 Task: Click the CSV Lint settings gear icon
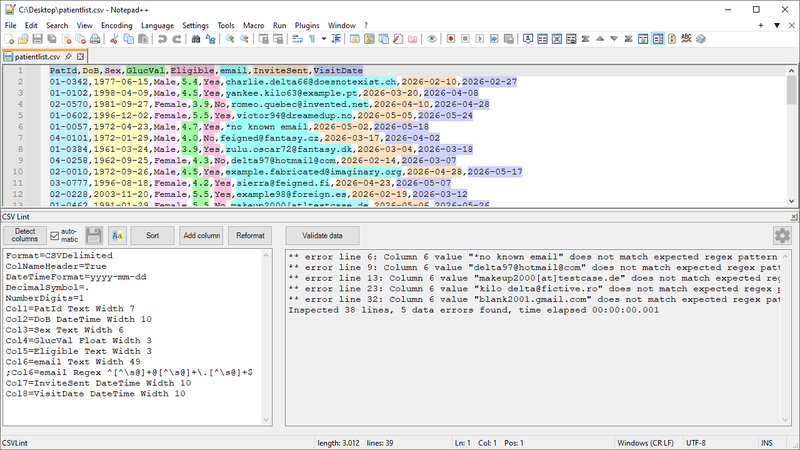(x=782, y=236)
